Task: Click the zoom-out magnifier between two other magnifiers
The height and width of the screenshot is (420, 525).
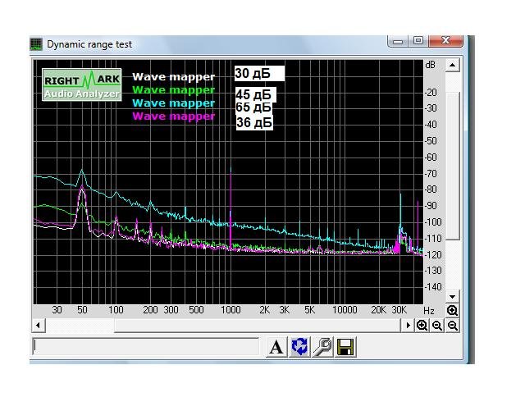Action: click(437, 325)
